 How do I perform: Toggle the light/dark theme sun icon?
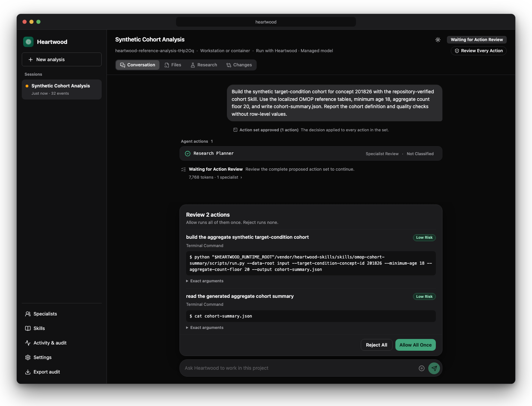(x=438, y=40)
